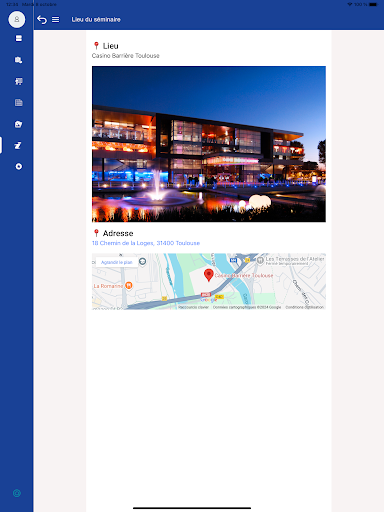The width and height of the screenshot is (384, 512).
Task: Open the map's 'Conditions d'utilisation' link
Action: point(305,307)
